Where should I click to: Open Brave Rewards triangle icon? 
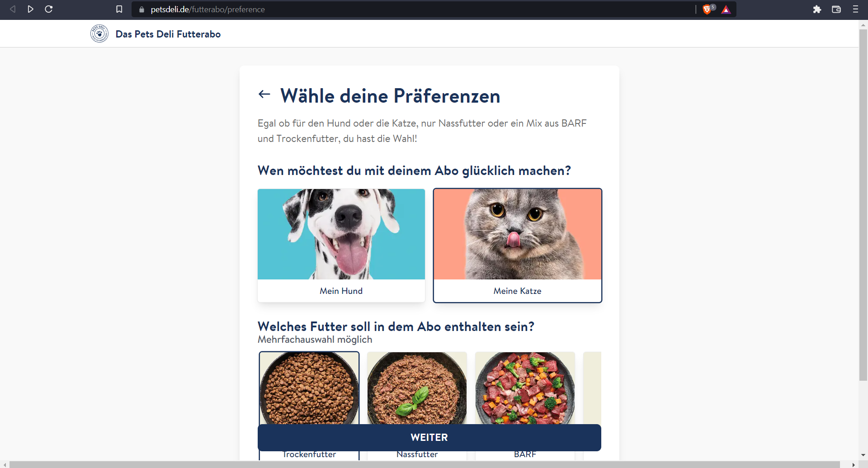click(726, 9)
